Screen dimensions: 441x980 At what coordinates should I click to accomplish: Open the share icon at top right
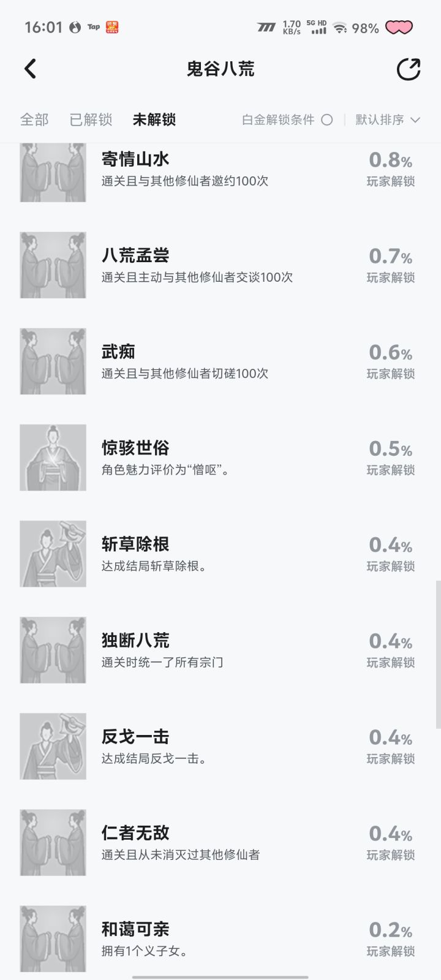(409, 69)
